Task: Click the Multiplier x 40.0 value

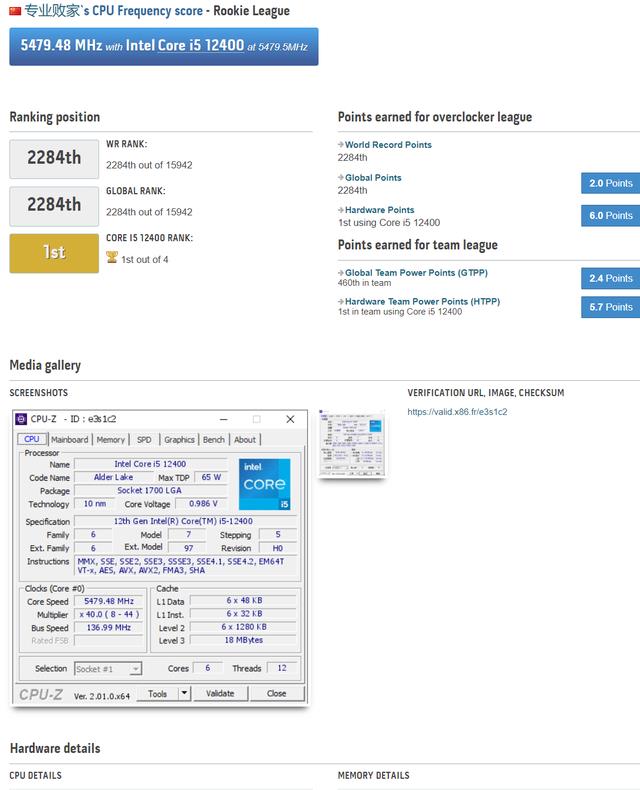Action: pyautogui.click(x=108, y=614)
